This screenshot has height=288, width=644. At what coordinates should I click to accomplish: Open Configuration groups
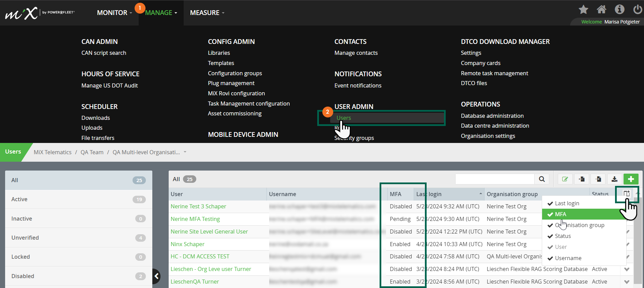[235, 73]
